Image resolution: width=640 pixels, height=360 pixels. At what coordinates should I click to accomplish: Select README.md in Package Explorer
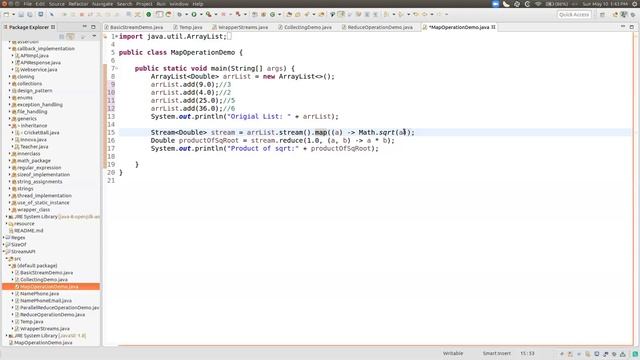click(29, 231)
